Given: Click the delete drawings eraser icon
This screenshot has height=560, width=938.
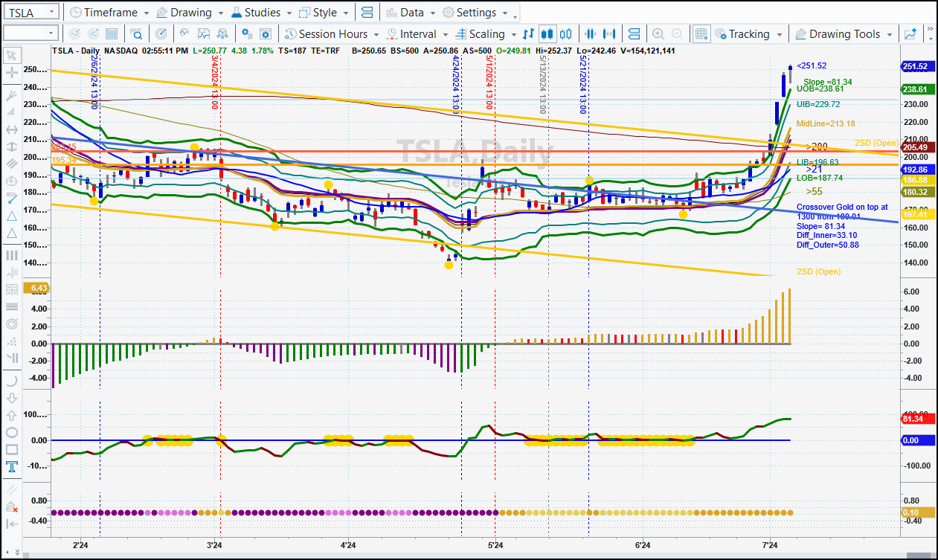Looking at the screenshot, I should [x=12, y=506].
